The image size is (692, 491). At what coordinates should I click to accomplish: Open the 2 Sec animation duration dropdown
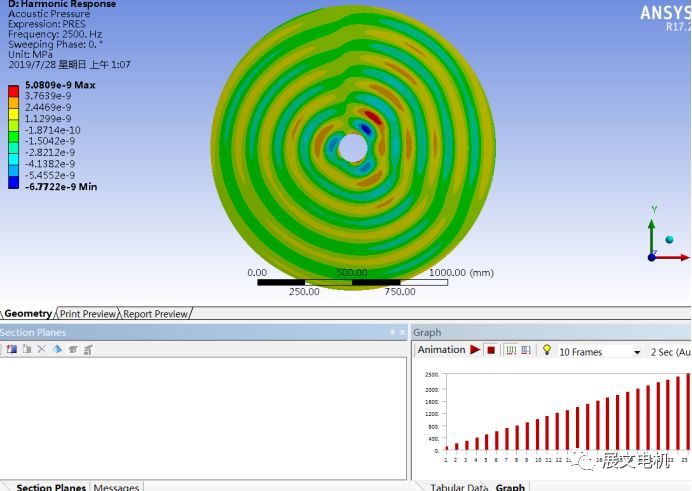tap(670, 352)
